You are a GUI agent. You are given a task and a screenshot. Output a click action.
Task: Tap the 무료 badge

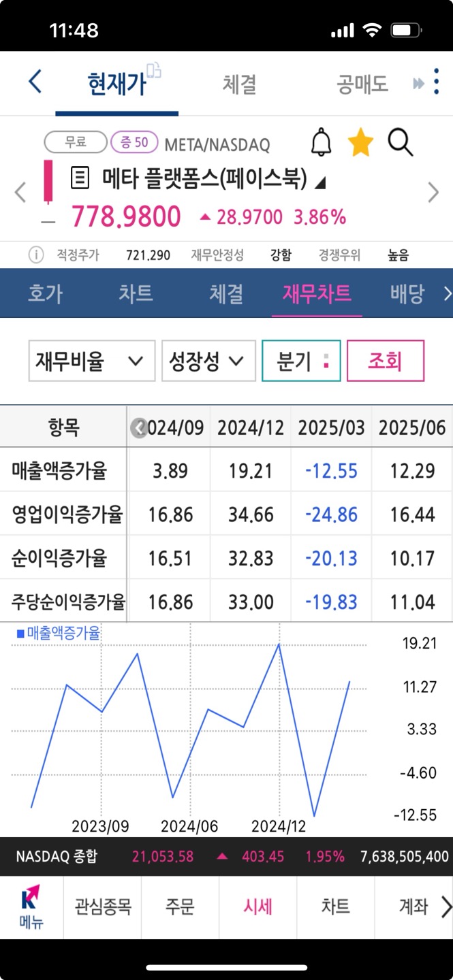[76, 142]
